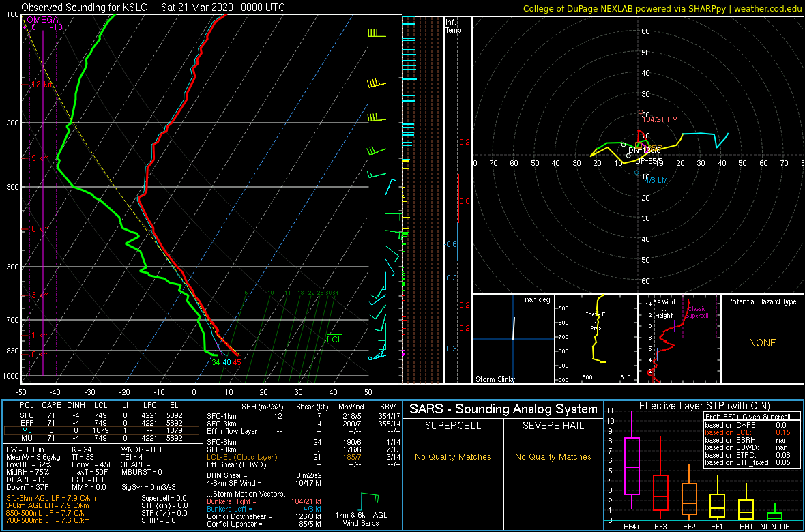Click the 'Inf. Temp.' column header
805x532 pixels.
(x=455, y=26)
